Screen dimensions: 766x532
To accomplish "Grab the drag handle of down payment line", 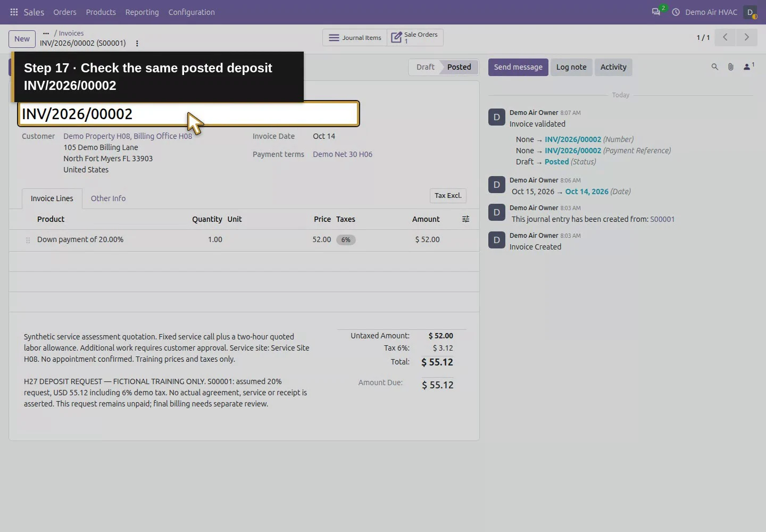I will pos(28,240).
